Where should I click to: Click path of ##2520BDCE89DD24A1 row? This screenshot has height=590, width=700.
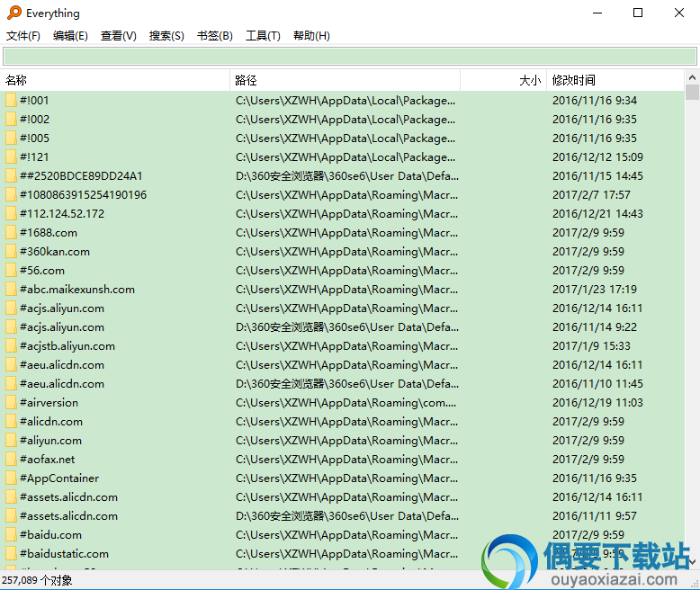347,176
